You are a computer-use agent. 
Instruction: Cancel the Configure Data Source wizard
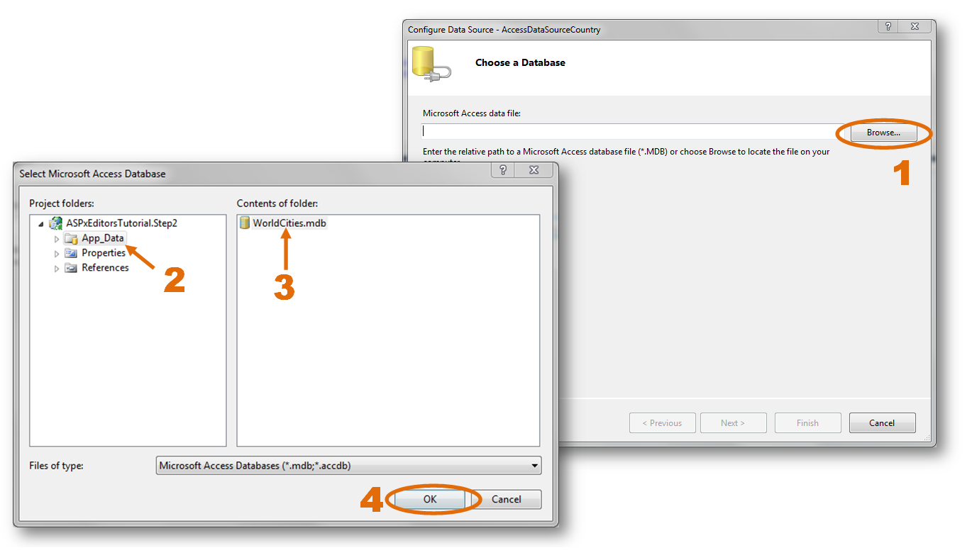pos(882,422)
